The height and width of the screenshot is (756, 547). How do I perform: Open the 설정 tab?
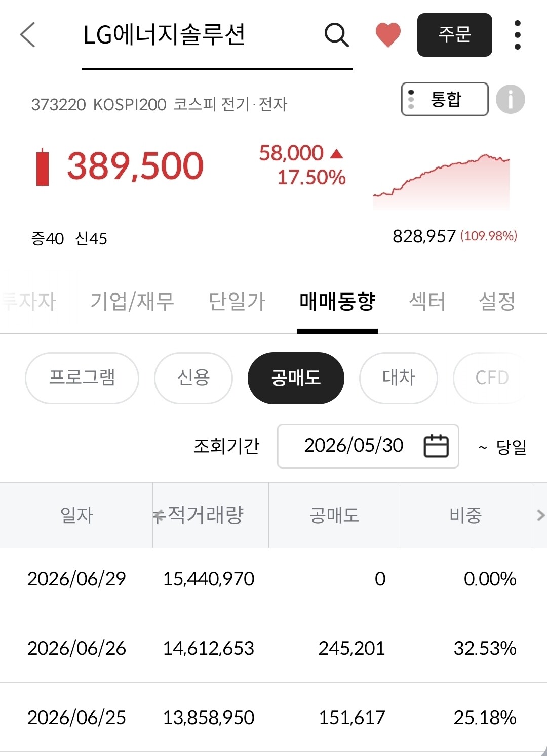tap(497, 301)
